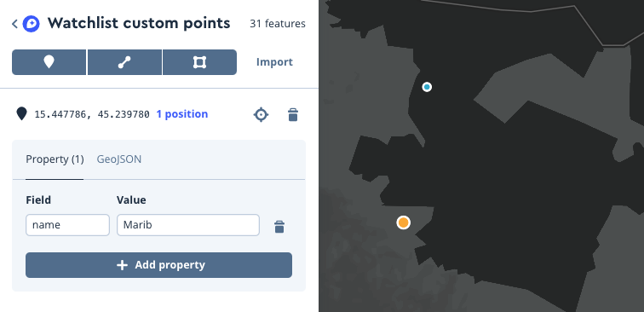The height and width of the screenshot is (312, 644).
Task: Click the Watchlist custom points title
Action: (x=139, y=23)
